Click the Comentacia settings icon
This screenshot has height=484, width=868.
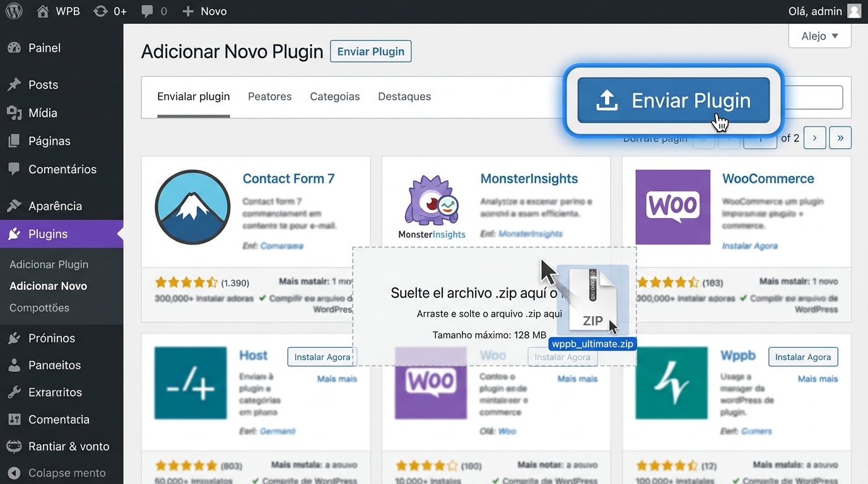click(x=14, y=419)
